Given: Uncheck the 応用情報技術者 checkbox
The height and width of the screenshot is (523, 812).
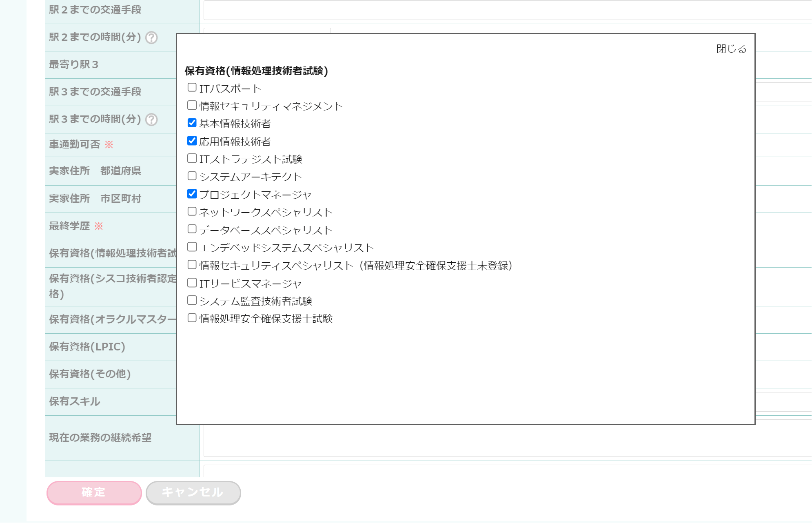Looking at the screenshot, I should (192, 141).
